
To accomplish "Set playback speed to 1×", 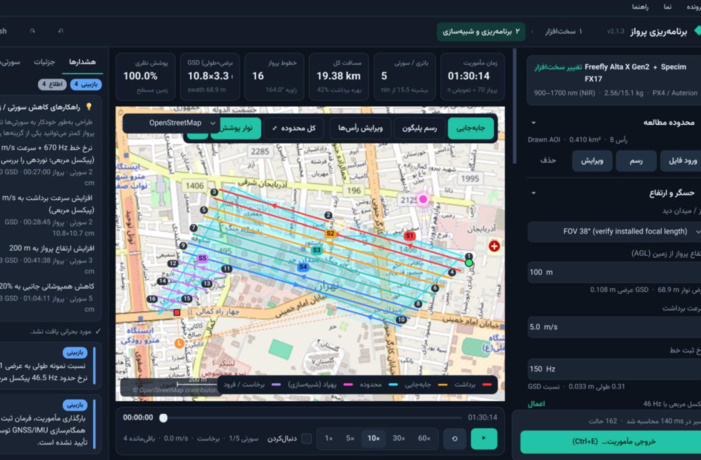I will click(x=329, y=439).
